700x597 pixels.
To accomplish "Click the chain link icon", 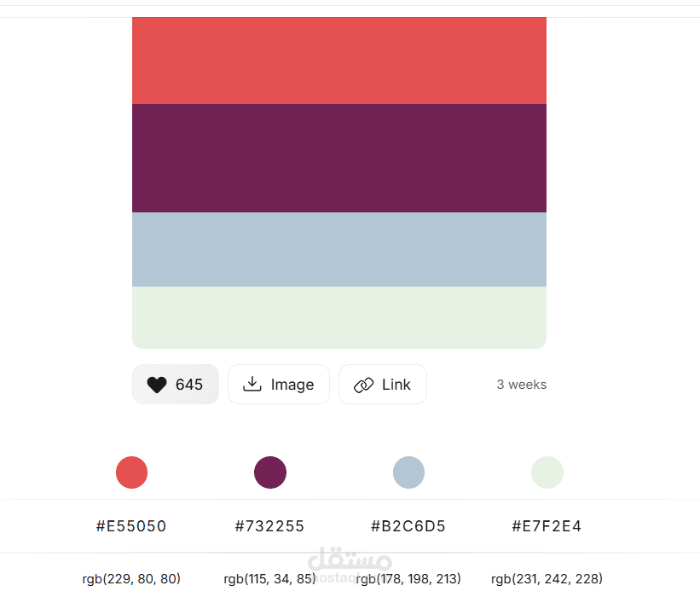I will (x=363, y=385).
